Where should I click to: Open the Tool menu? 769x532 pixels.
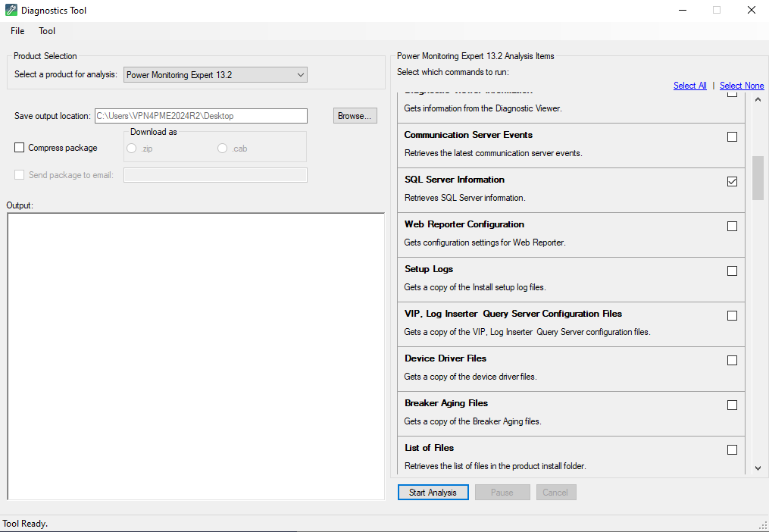click(x=47, y=31)
